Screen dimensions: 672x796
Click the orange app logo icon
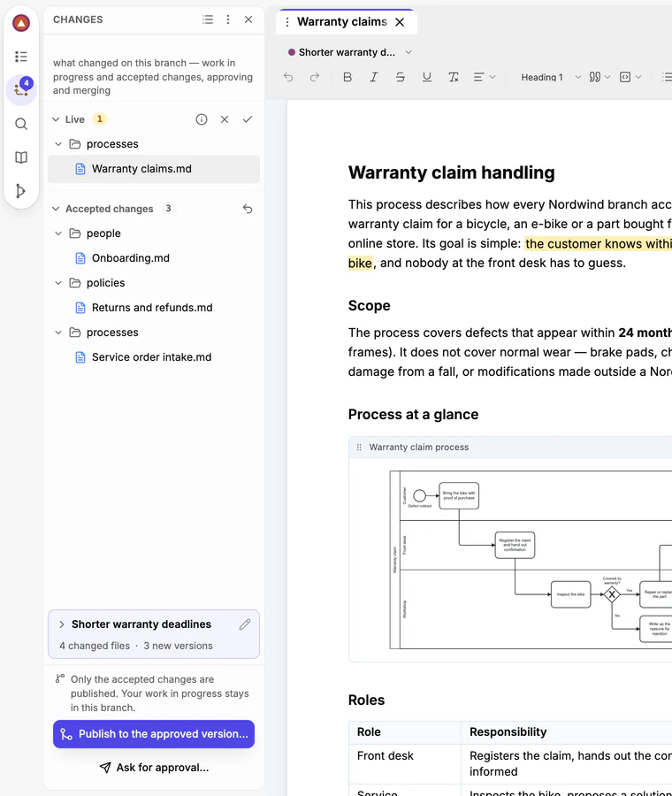[21, 23]
